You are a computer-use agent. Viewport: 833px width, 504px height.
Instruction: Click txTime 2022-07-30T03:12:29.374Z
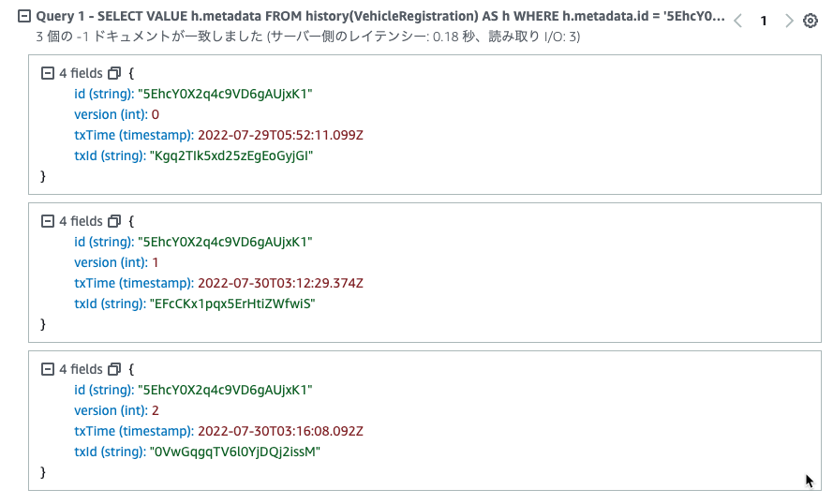tap(280, 284)
